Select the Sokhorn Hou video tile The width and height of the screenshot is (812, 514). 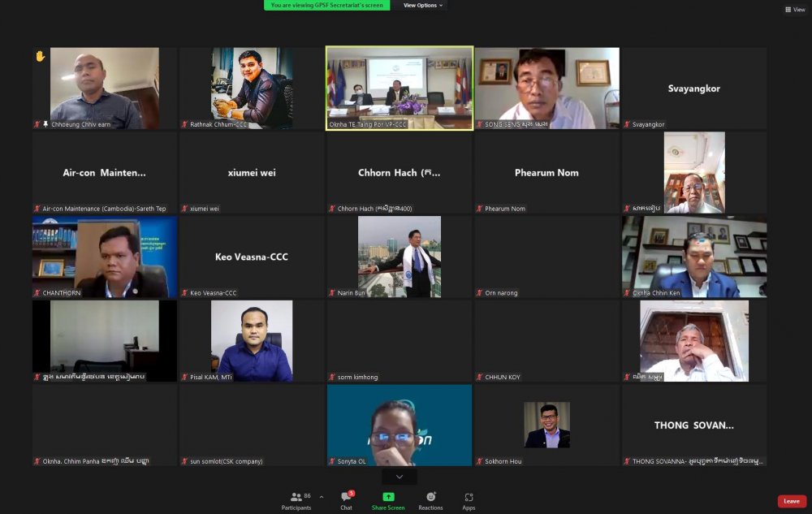546,425
